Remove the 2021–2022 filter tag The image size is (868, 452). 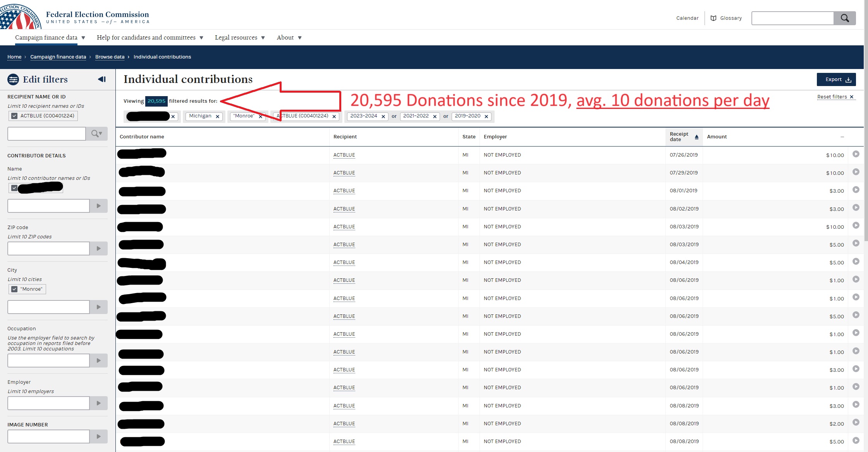click(435, 117)
